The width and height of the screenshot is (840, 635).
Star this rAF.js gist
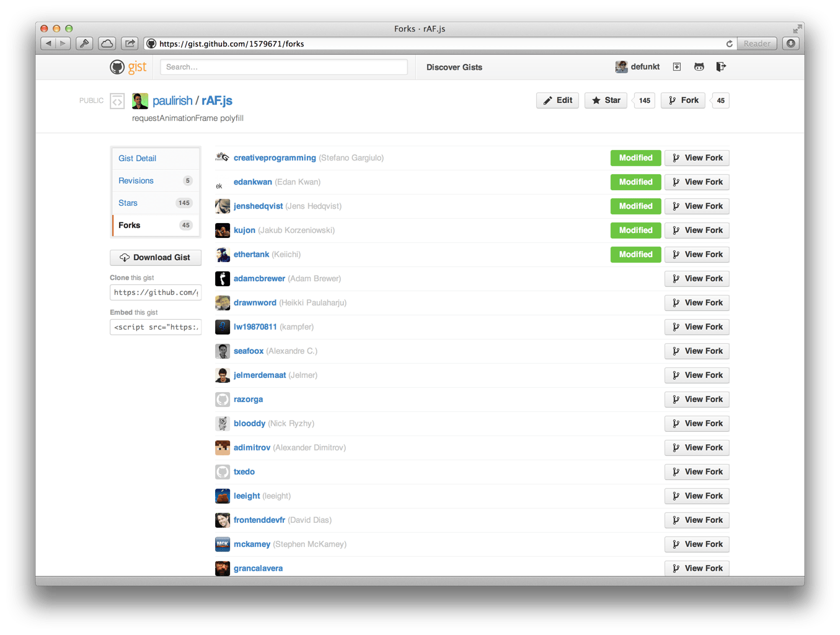pos(606,100)
